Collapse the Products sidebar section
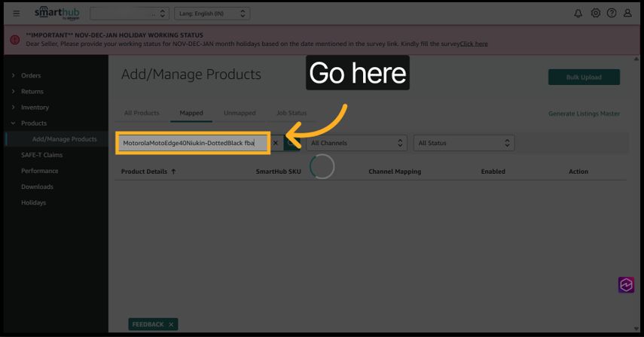The width and height of the screenshot is (644, 337). pos(33,123)
